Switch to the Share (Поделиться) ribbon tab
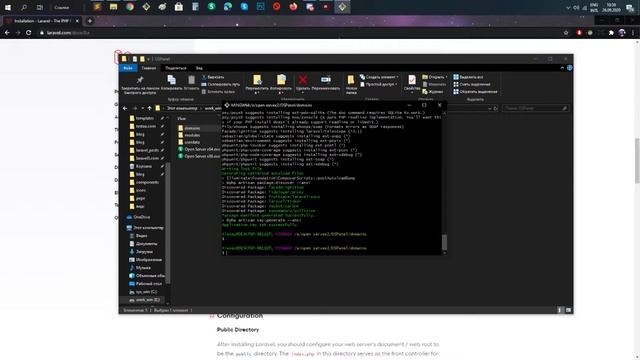This screenshot has height=360, width=640. (x=176, y=68)
